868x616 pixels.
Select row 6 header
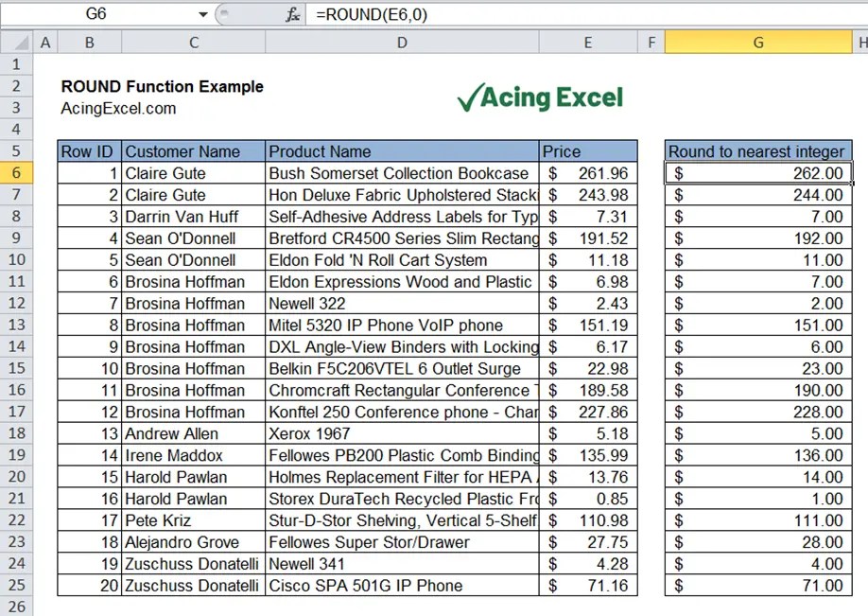(17, 173)
